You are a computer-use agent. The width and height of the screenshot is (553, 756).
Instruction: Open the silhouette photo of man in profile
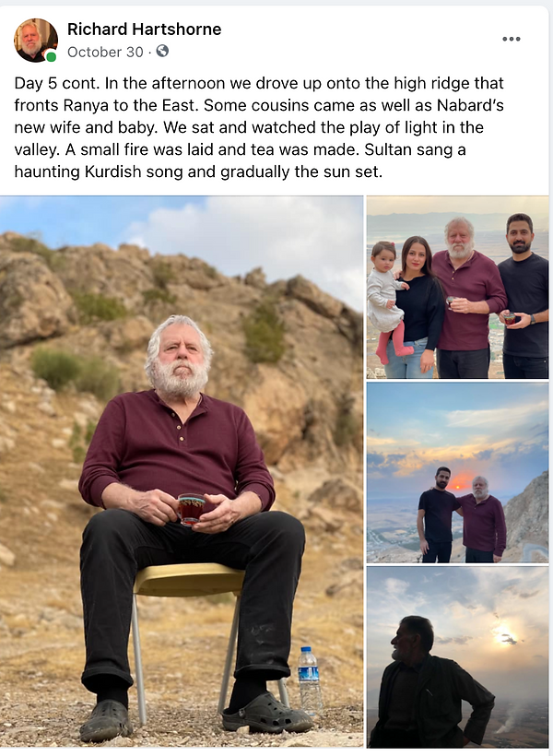pyautogui.click(x=457, y=657)
